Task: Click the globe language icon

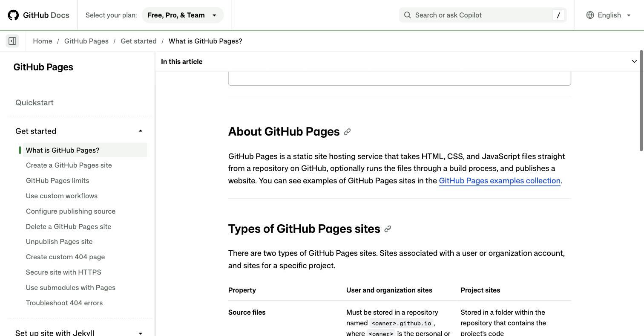Action: click(x=590, y=15)
